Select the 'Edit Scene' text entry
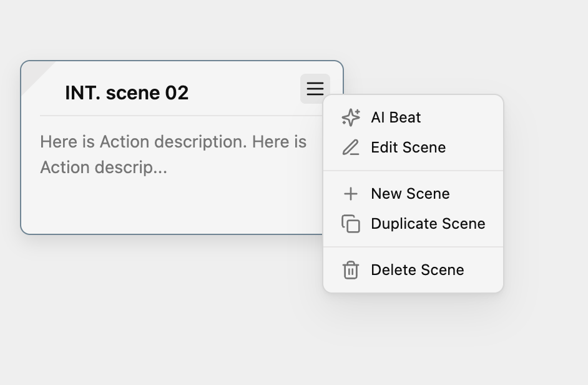The image size is (588, 385). 408,147
